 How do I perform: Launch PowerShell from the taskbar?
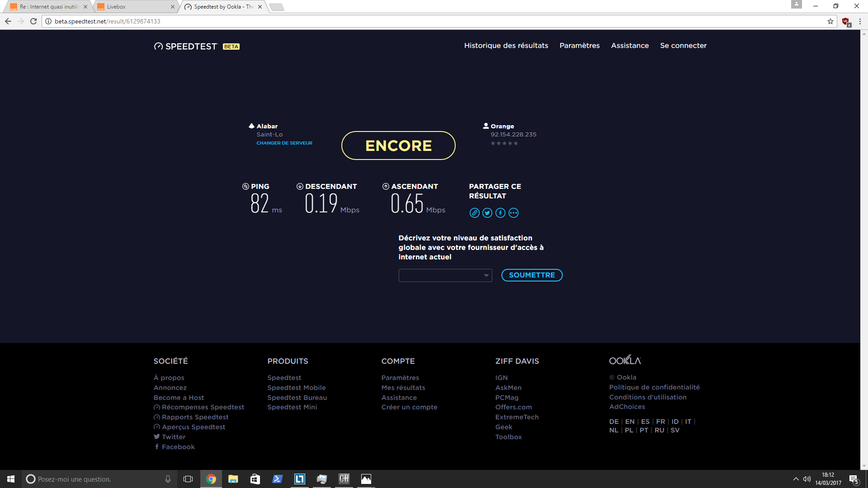[277, 479]
